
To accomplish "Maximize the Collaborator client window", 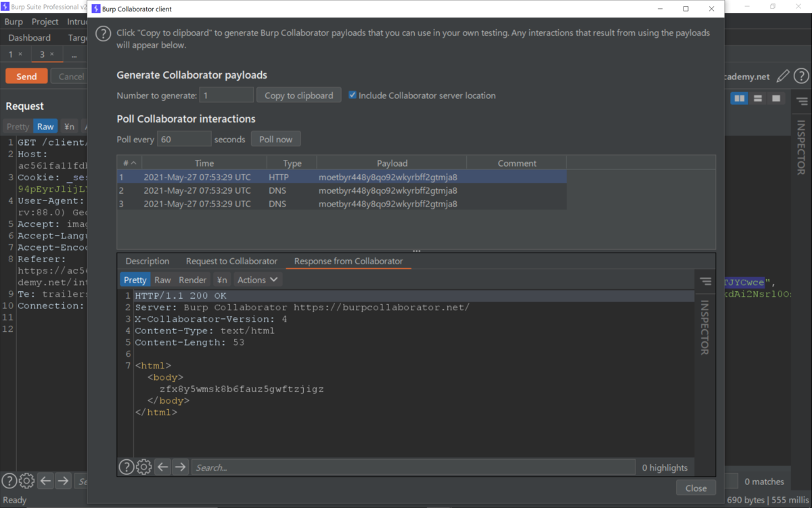I will [685, 9].
